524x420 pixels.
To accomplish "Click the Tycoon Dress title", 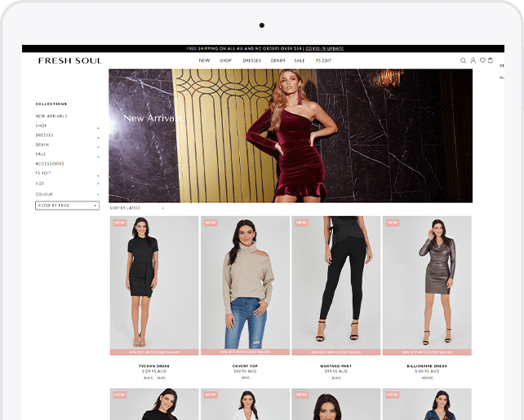I will coord(154,366).
